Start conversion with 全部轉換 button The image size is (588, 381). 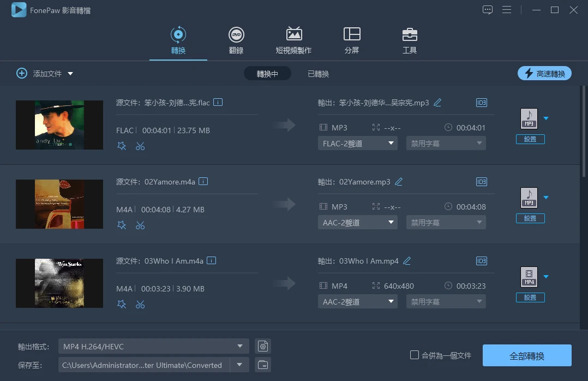coord(526,355)
